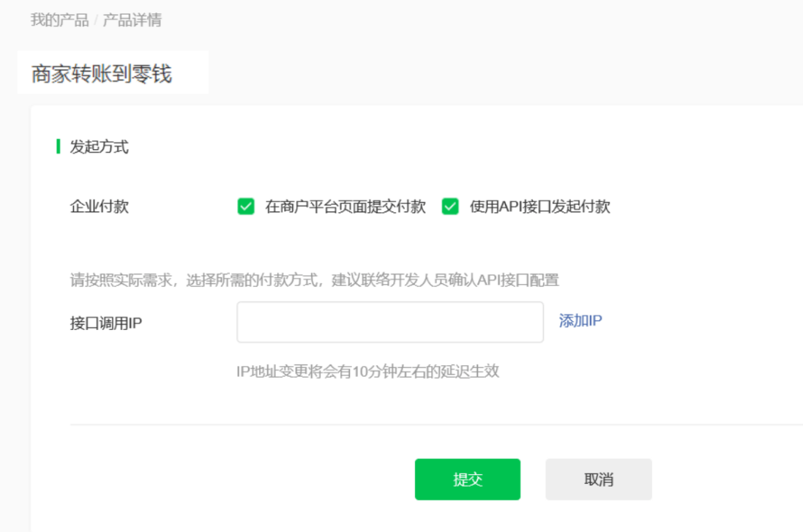Viewport: 803px width, 532px height.
Task: Click the IP地址变更将会有10分钟左右的延迟生效 hint
Action: coord(367,371)
